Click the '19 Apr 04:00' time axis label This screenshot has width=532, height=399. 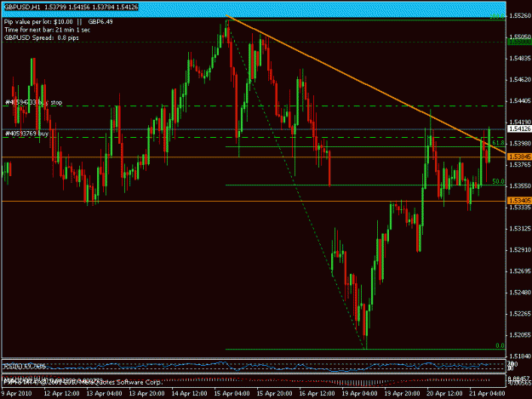(360, 394)
